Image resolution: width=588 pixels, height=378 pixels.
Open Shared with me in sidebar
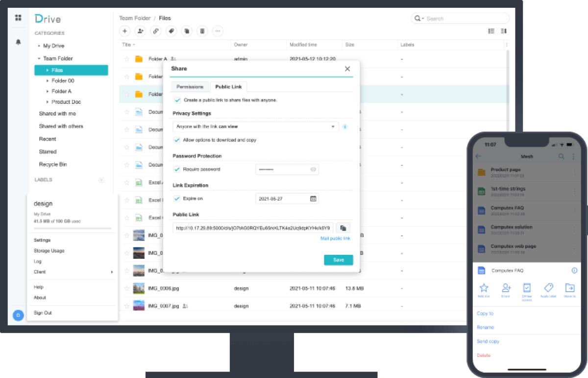pos(57,113)
